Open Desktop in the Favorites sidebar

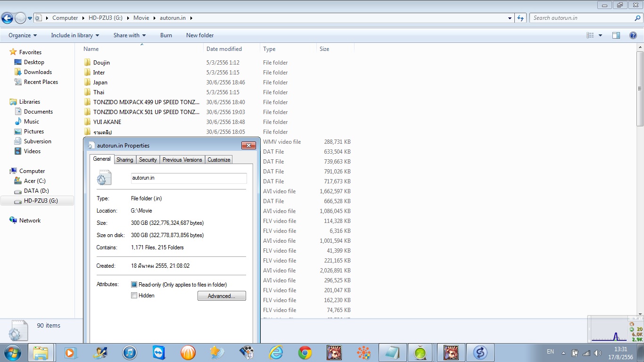34,62
